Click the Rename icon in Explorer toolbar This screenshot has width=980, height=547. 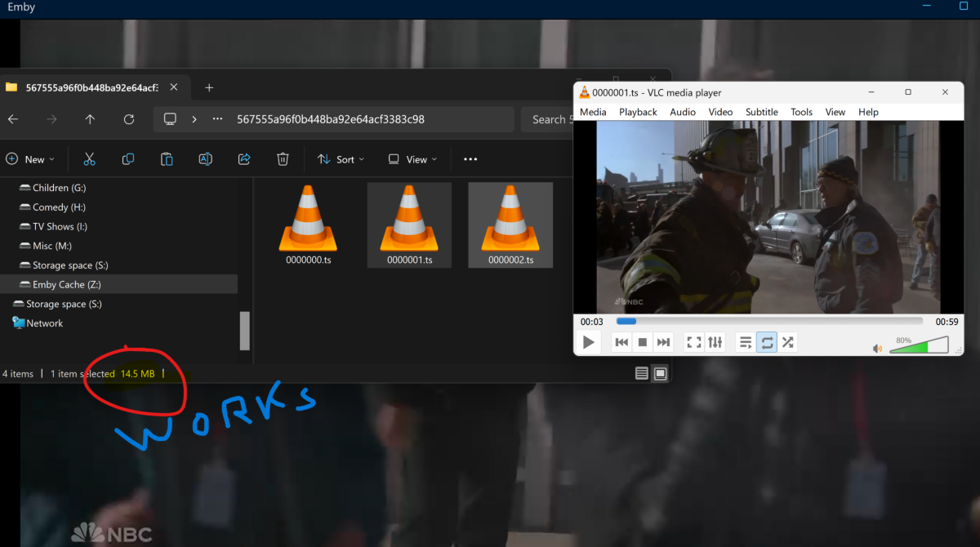coord(206,159)
